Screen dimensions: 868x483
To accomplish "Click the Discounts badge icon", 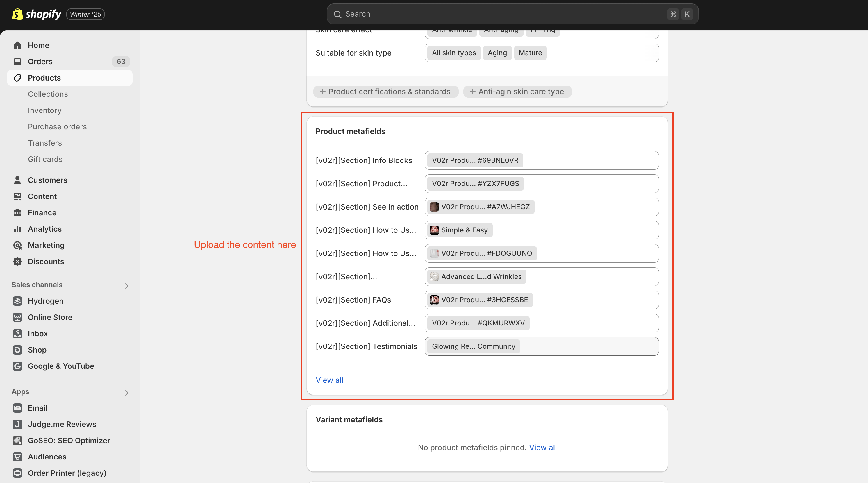I will click(17, 261).
